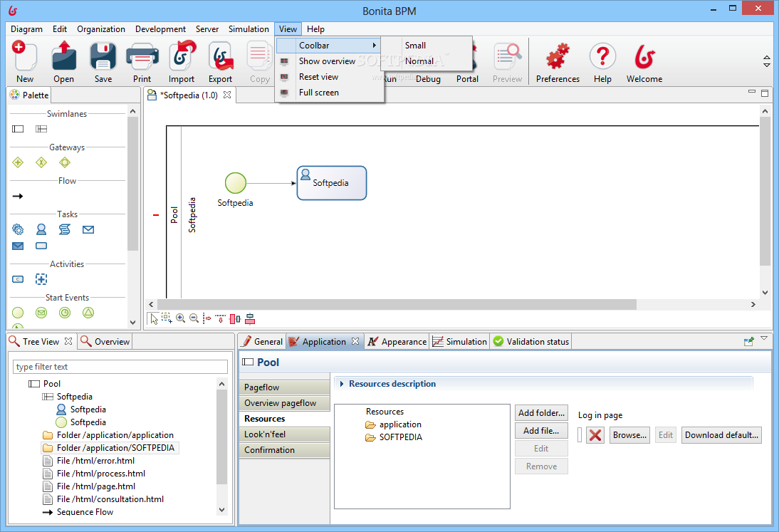Switch to the Validation status tab
The width and height of the screenshot is (779, 532).
tap(531, 341)
